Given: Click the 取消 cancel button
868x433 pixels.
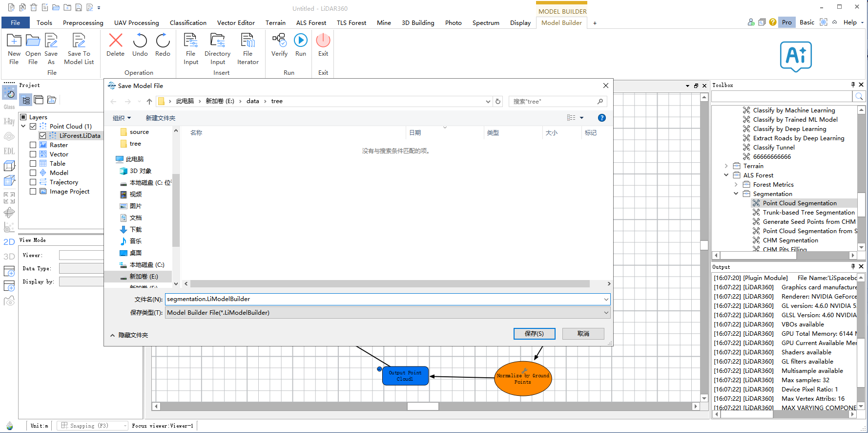Looking at the screenshot, I should coord(583,334).
